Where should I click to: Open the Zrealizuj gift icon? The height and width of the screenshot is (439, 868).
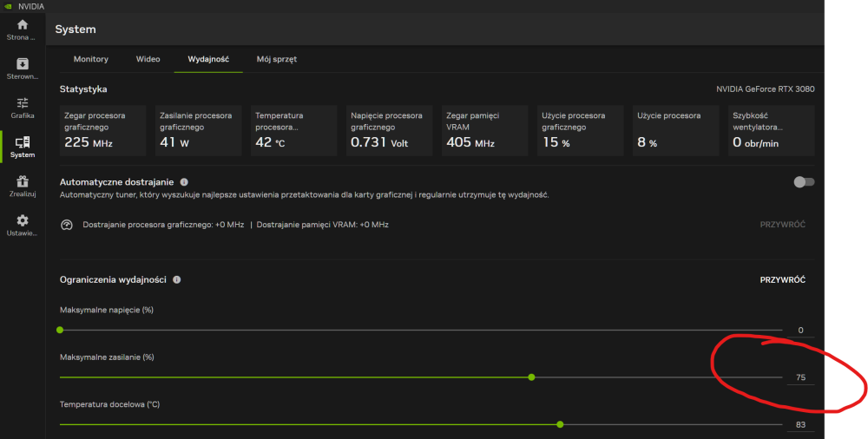tap(23, 181)
